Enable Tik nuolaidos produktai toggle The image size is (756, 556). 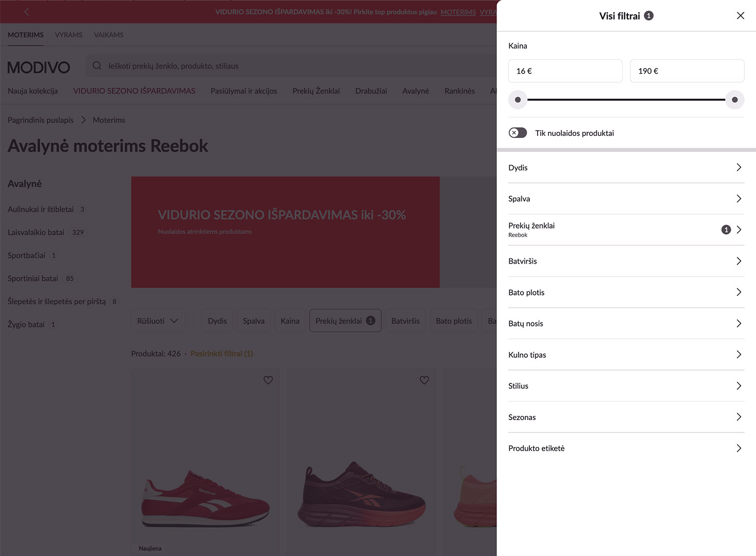518,133
